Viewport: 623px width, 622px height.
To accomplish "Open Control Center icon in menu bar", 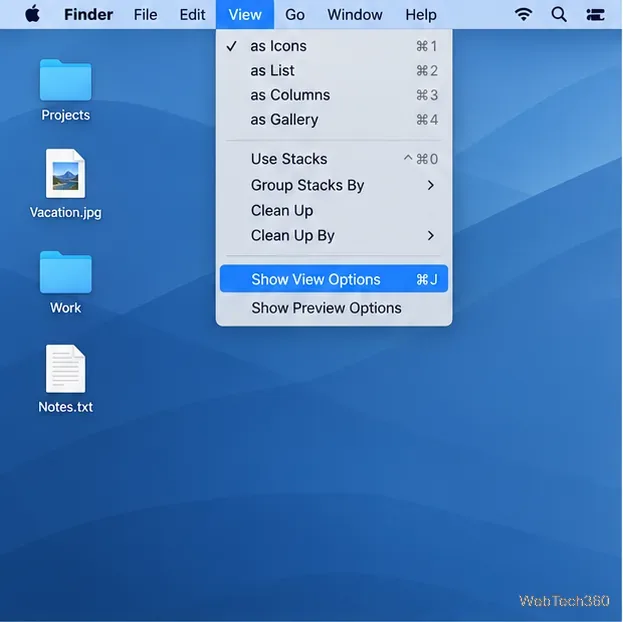I will click(595, 15).
